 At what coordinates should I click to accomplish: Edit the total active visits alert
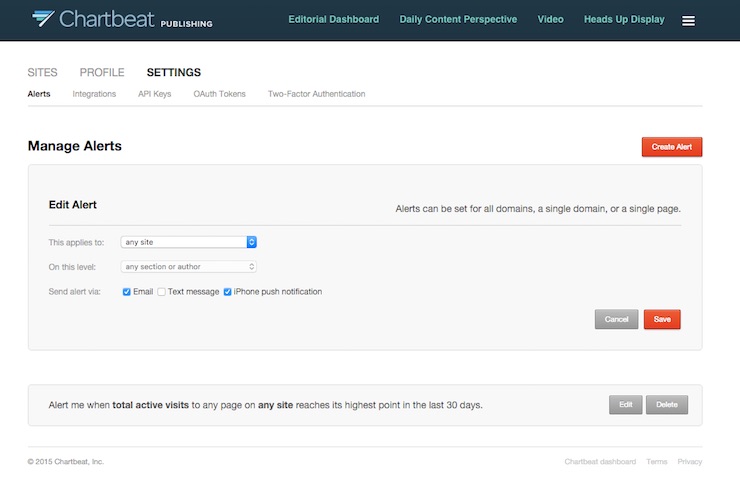click(x=626, y=405)
